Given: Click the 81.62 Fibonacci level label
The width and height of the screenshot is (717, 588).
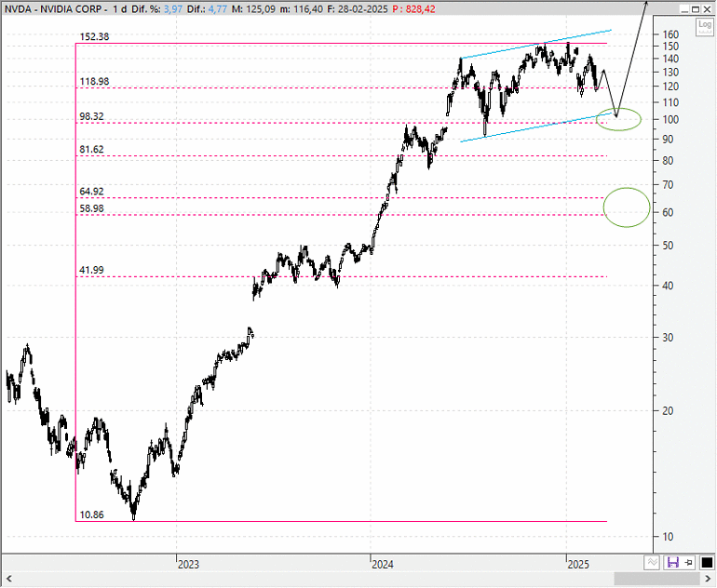Looking at the screenshot, I should click(x=91, y=150).
